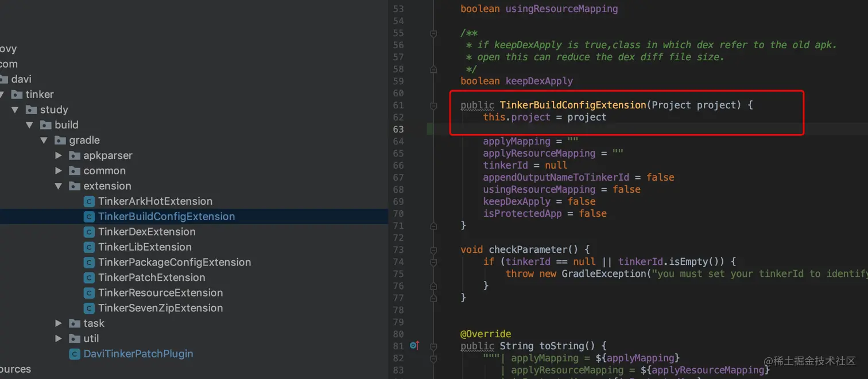Open TinkerSevenZipExtension file
This screenshot has height=379, width=868.
coord(160,308)
